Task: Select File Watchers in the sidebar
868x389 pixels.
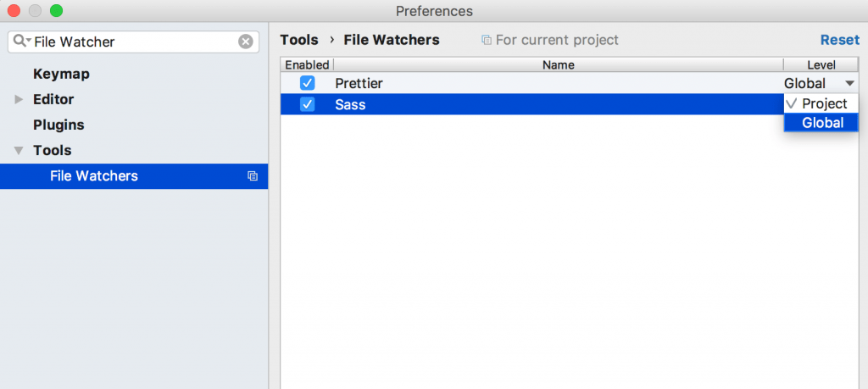Action: pyautogui.click(x=134, y=176)
